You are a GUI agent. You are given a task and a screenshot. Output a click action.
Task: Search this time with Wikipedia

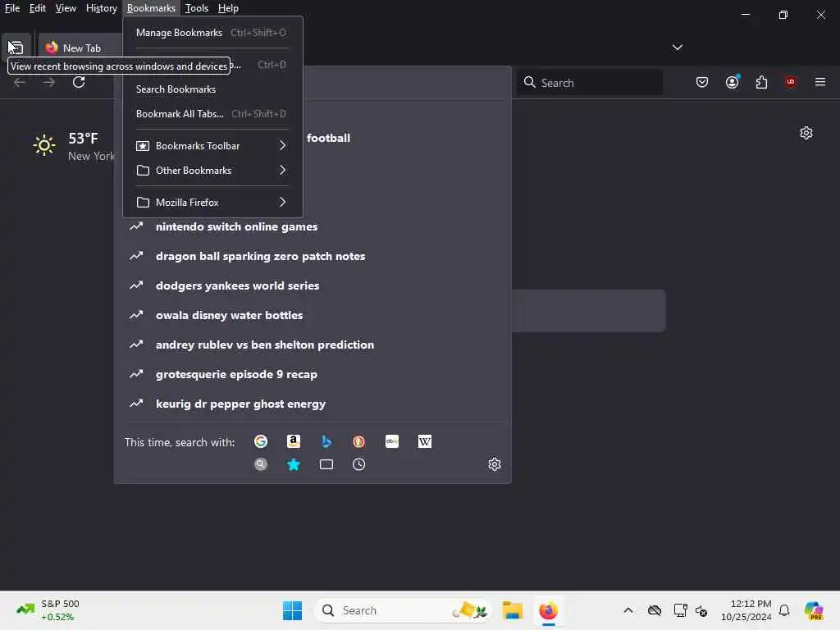[x=424, y=441]
